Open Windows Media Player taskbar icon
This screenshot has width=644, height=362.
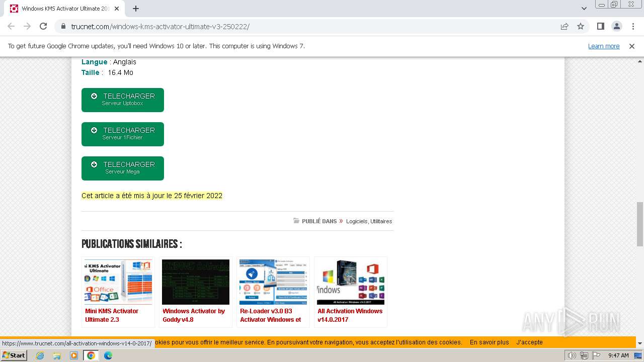coord(74,355)
